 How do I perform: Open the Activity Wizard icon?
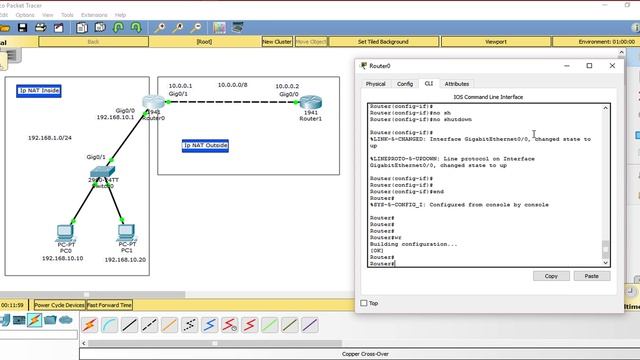[59, 28]
